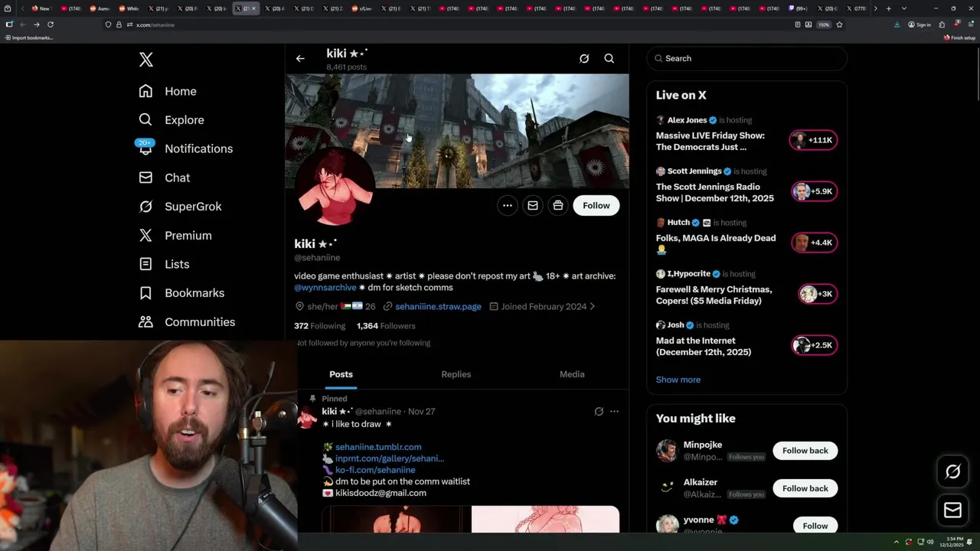The image size is (980, 551).
Task: Open 'Massive LIVE Friday Show' title
Action: [x=710, y=141]
